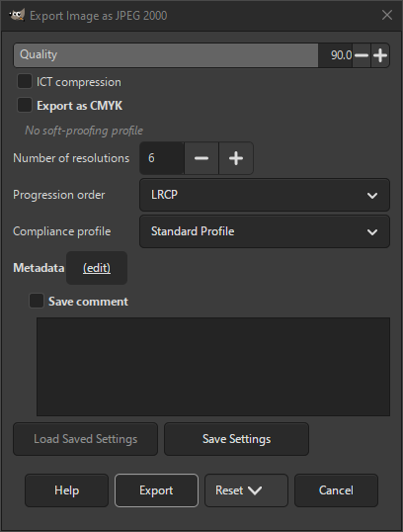Click inside the comment text area

[213, 367]
